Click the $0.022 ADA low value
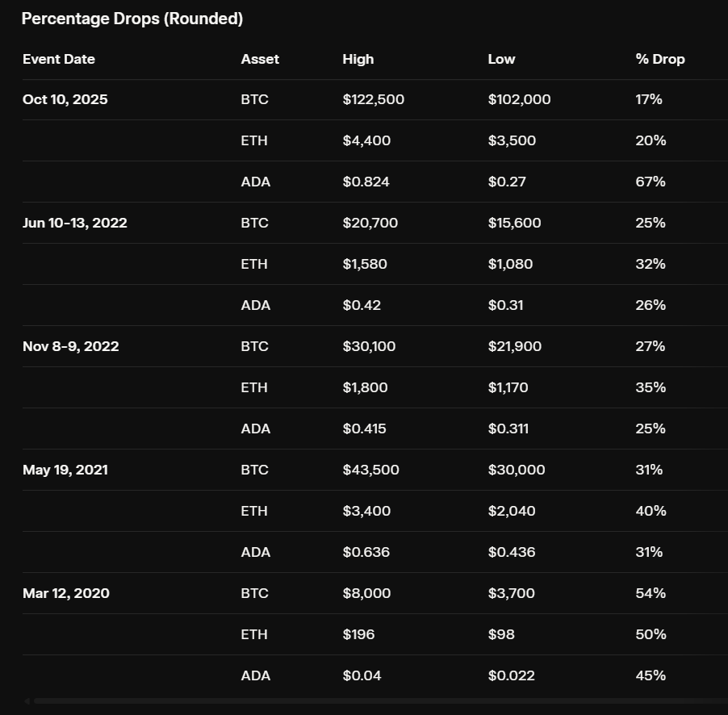Screen dimensions: 728x715 click(x=511, y=676)
